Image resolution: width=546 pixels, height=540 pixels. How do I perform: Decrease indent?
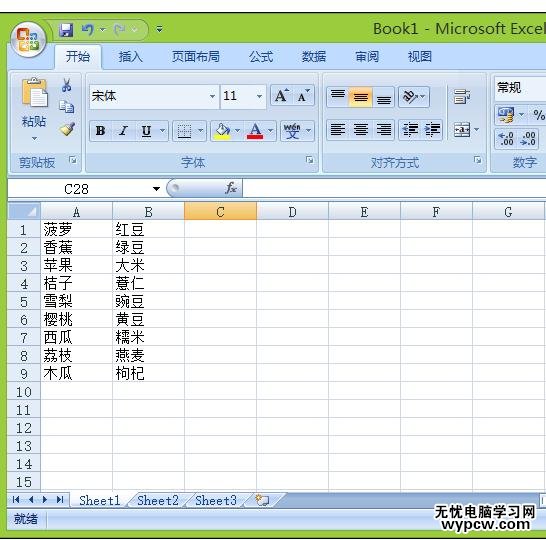pos(410,130)
